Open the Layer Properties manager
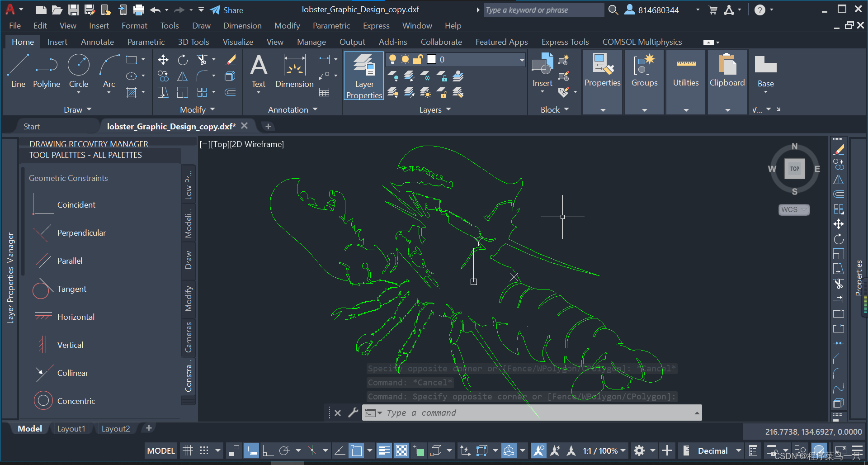Screen dimensions: 868x465 364,76
